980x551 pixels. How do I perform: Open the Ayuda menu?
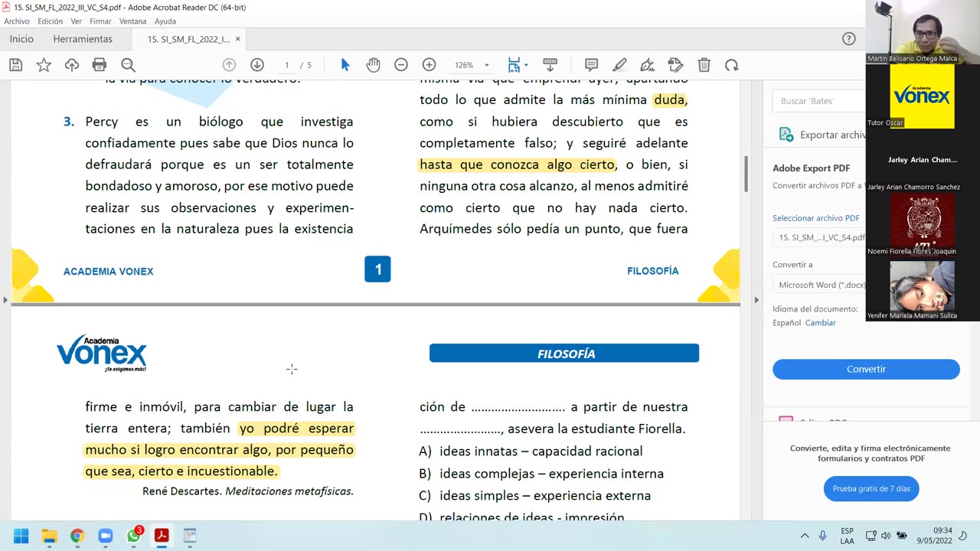165,21
